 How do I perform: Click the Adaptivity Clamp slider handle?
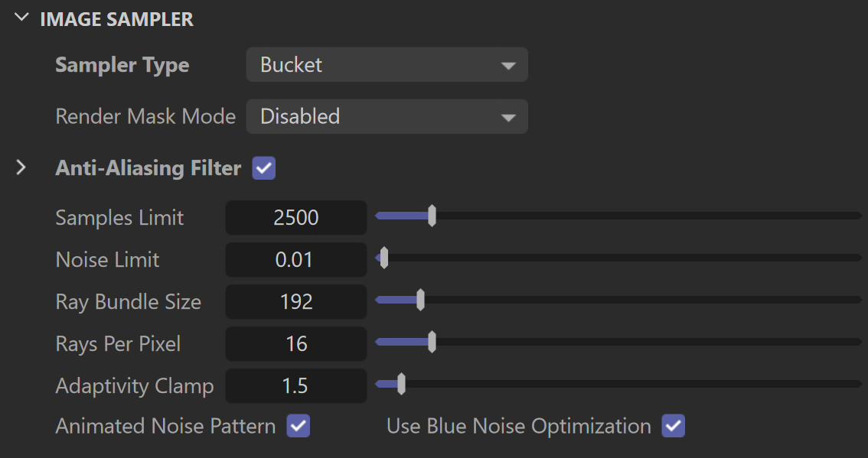point(401,384)
